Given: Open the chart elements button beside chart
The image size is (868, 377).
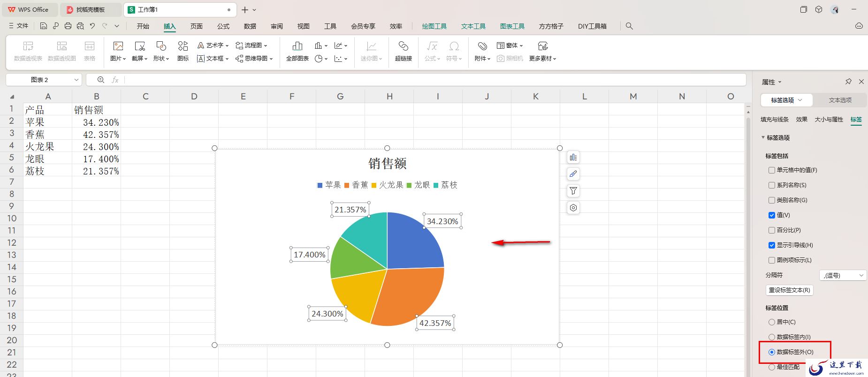Looking at the screenshot, I should 573,157.
